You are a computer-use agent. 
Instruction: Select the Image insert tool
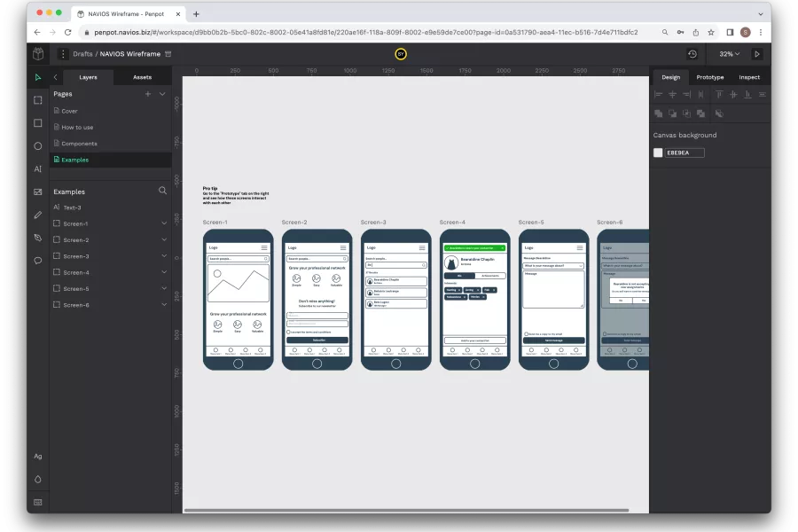pyautogui.click(x=37, y=192)
